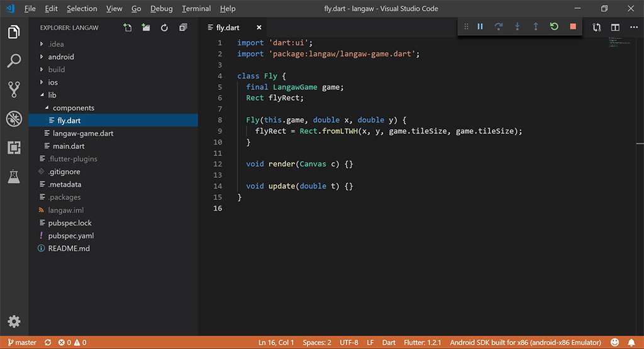The image size is (644, 349).
Task: Switch to the fly.dart editor tab
Action: 228,28
